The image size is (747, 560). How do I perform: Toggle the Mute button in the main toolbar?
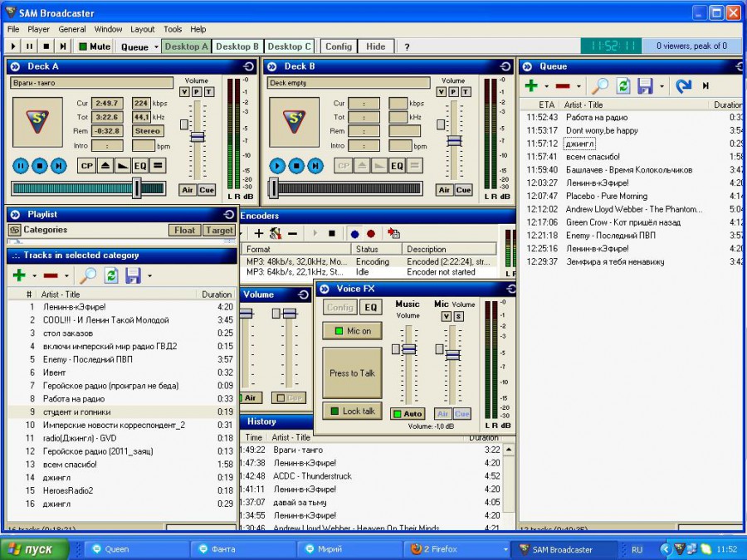point(94,46)
